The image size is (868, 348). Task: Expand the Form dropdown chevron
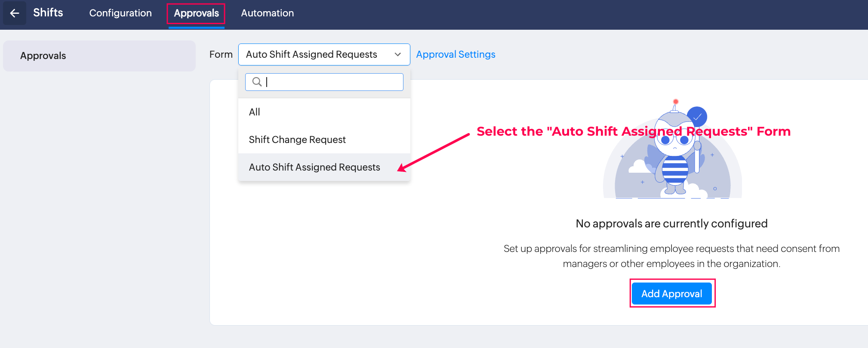pos(398,54)
